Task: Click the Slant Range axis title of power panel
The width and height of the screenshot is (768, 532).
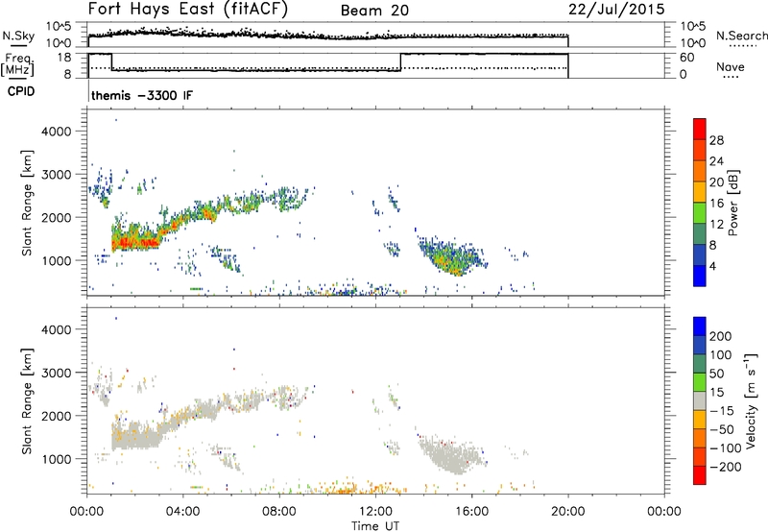Action: click(27, 203)
